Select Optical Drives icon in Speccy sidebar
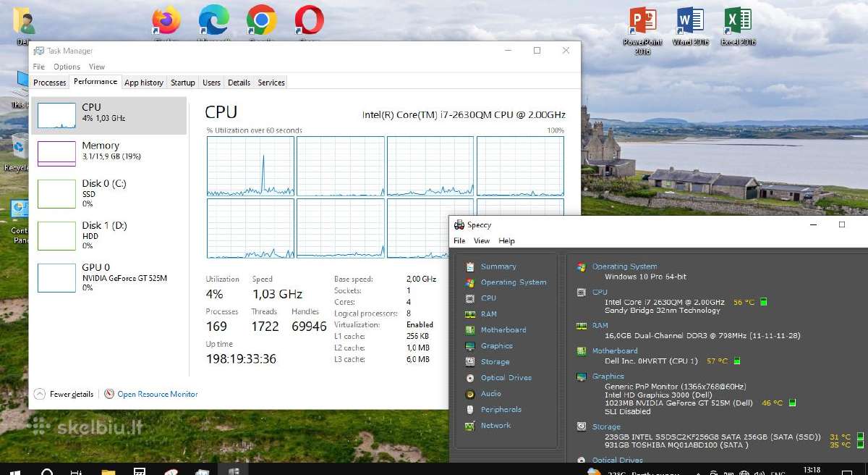Screen dimensions: 868x475 (x=470, y=378)
